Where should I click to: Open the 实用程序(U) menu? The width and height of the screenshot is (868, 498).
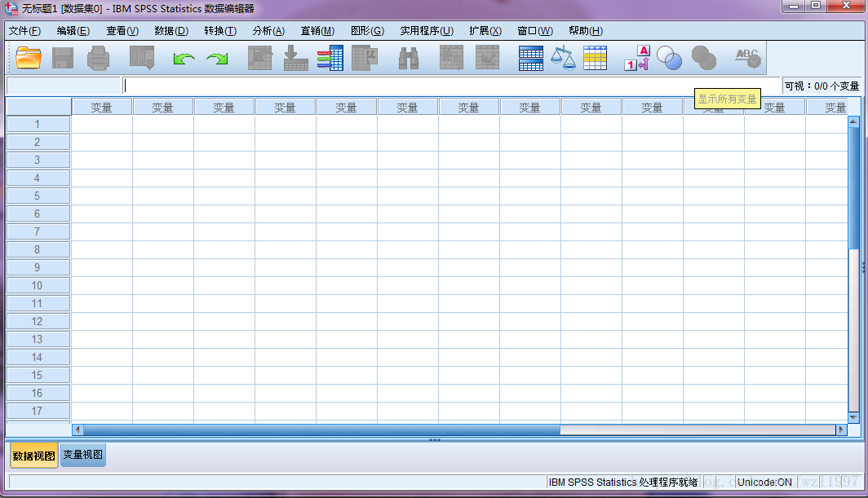click(427, 31)
